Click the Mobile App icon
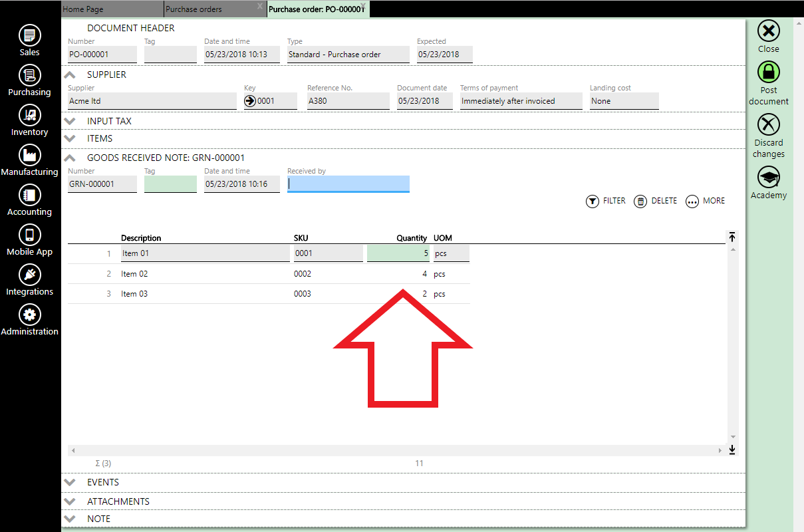804x532 pixels. point(29,235)
